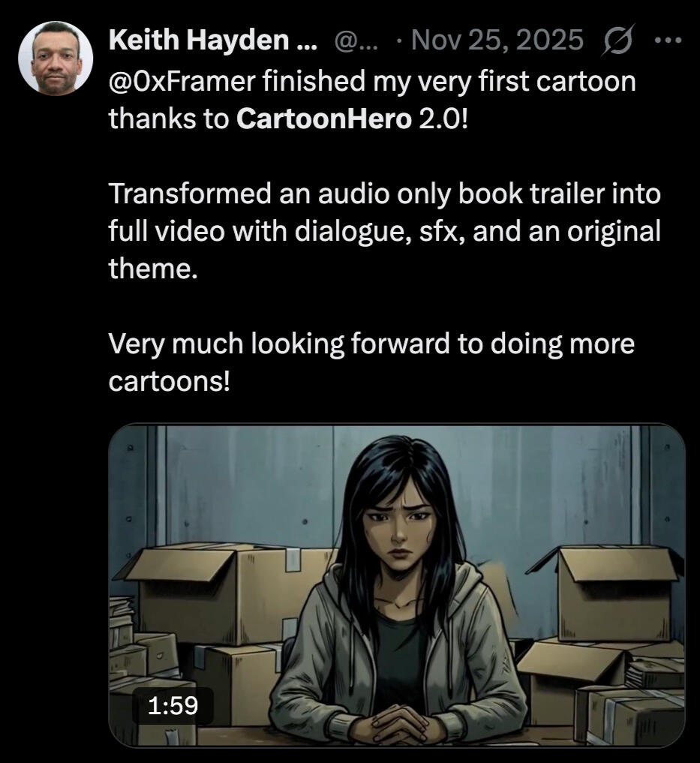Click the word 'cartoons!' ending the post
Image resolution: width=700 pixels, height=763 pixels.
[169, 381]
